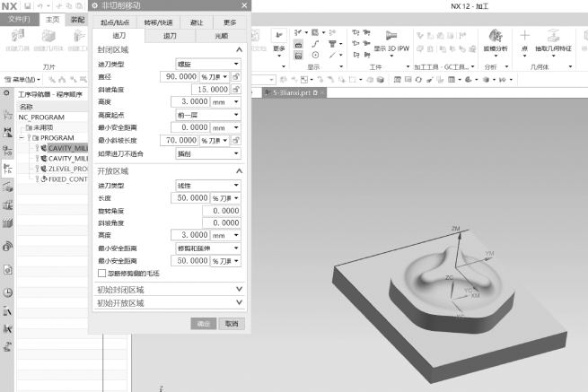Viewport: 588px width, 392px height.
Task: Enable the 忽略修剪侧的毛坯 checkbox
Action: tap(101, 273)
